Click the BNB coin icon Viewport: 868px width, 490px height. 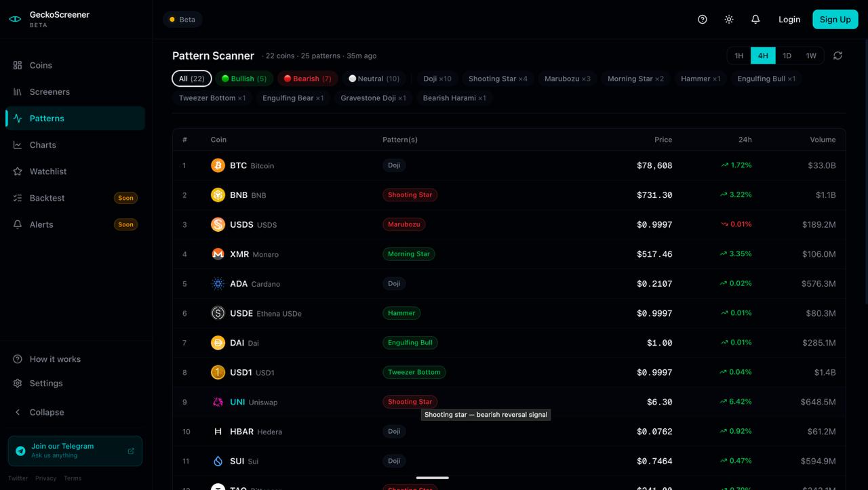pos(218,195)
